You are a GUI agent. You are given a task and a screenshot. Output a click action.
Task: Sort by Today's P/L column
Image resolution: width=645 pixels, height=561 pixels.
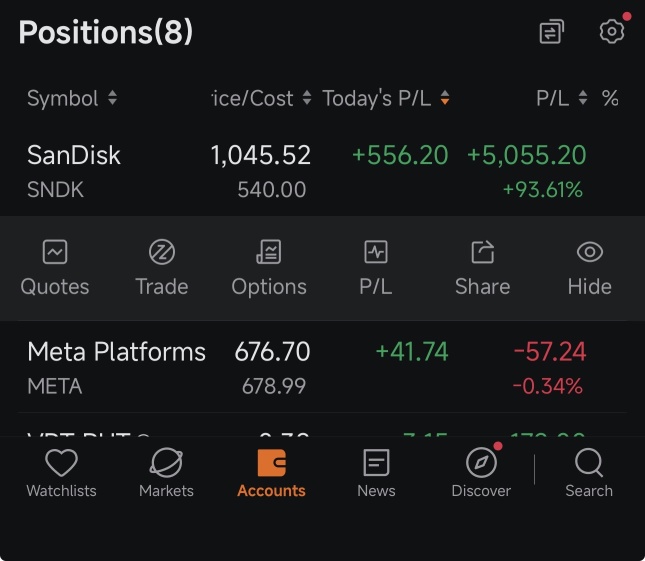click(x=386, y=98)
